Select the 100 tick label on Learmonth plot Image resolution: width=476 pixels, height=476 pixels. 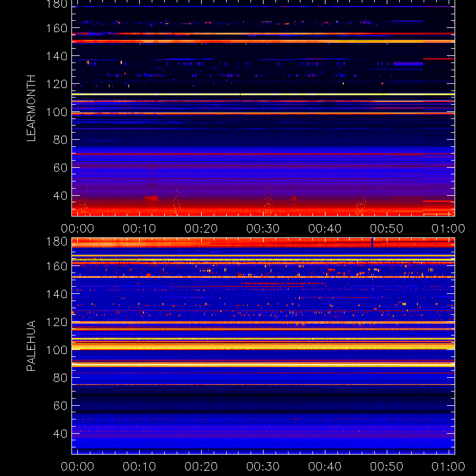point(57,112)
